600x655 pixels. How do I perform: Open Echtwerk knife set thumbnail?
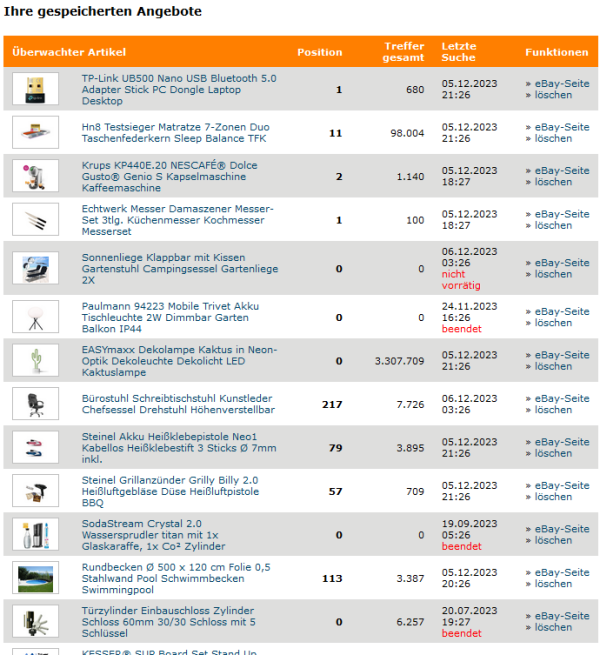36,219
